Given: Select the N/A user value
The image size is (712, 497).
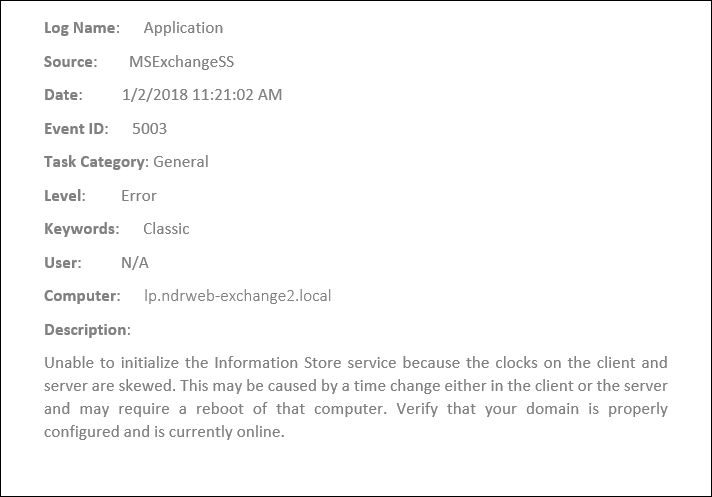Looking at the screenshot, I should pyautogui.click(x=135, y=263).
